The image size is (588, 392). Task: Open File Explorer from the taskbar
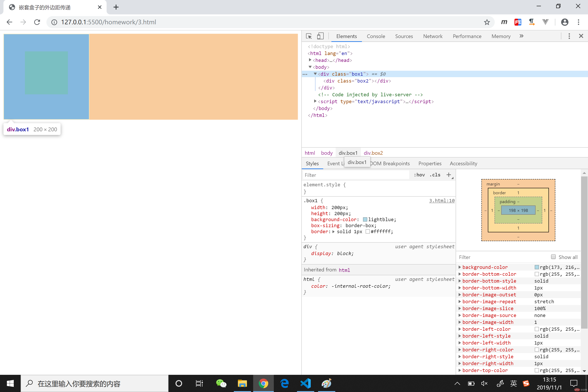pos(242,383)
